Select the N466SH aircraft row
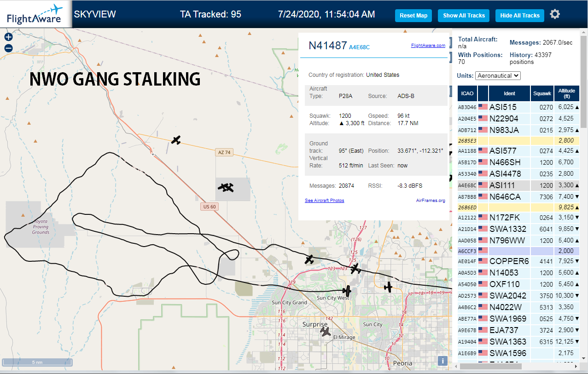 point(519,162)
